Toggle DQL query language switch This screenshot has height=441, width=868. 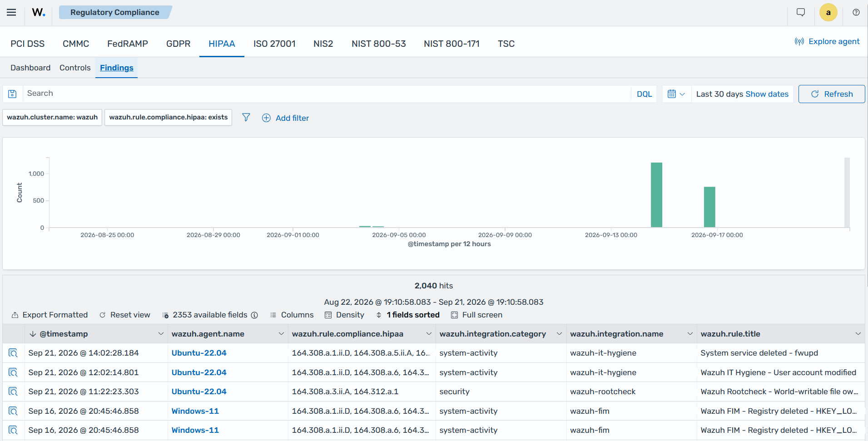[644, 94]
